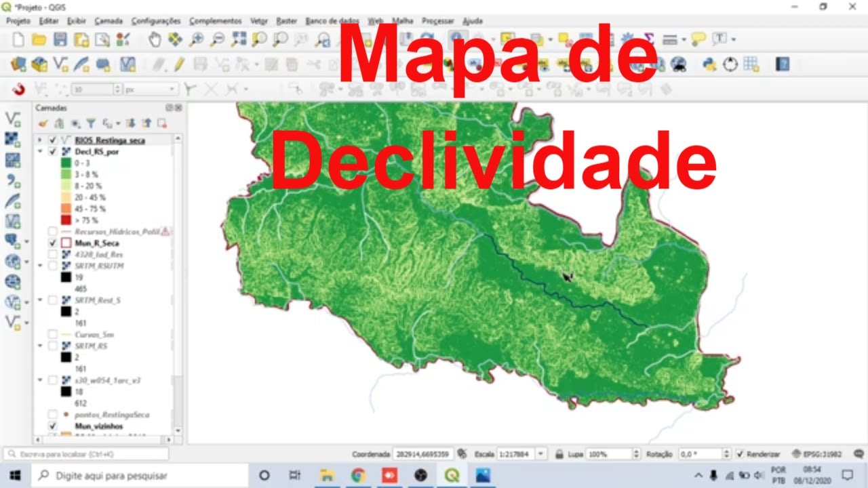Click the 20 - 45 % legend swatch
The image size is (868, 488).
[66, 197]
